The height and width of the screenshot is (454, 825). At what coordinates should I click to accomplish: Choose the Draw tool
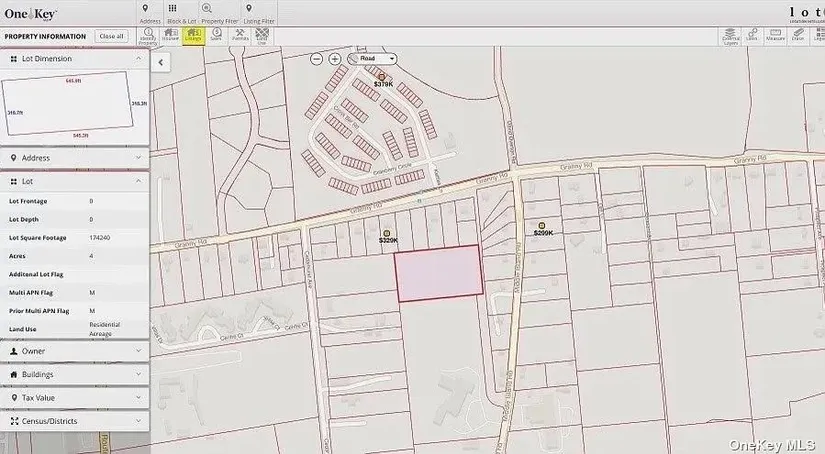(798, 36)
